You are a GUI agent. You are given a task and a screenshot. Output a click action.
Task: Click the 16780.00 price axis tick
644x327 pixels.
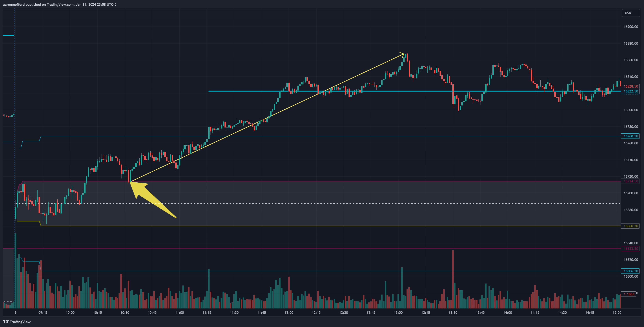(x=631, y=127)
